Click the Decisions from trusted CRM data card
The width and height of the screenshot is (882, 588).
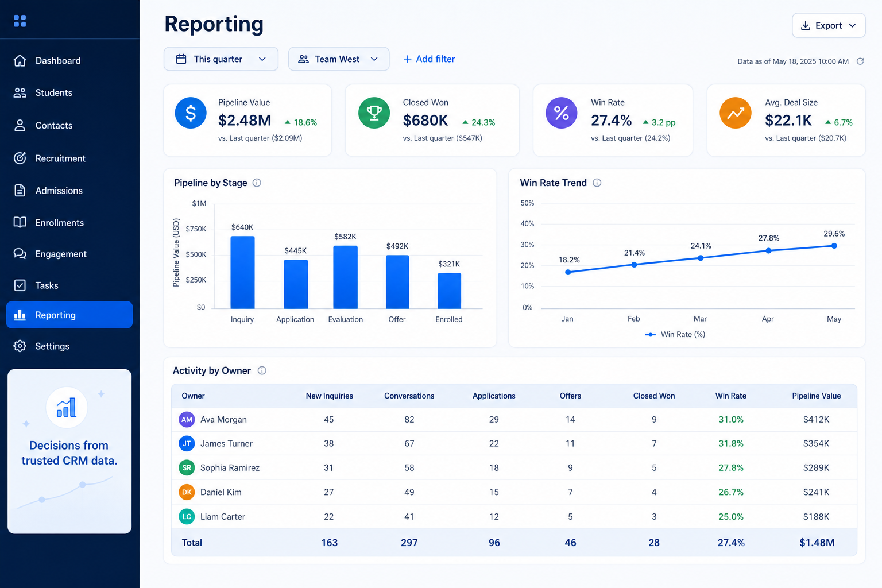pos(69,451)
